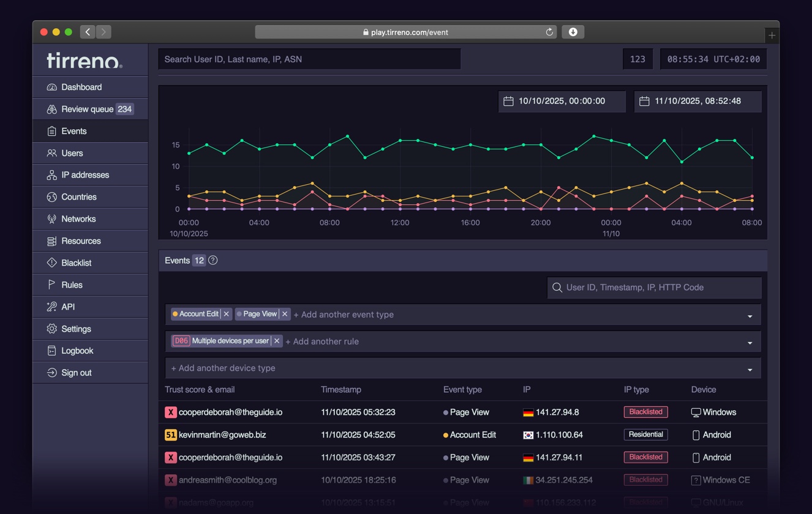Focus the User ID, Last name search field
Image resolution: width=812 pixels, height=514 pixels.
coord(309,59)
